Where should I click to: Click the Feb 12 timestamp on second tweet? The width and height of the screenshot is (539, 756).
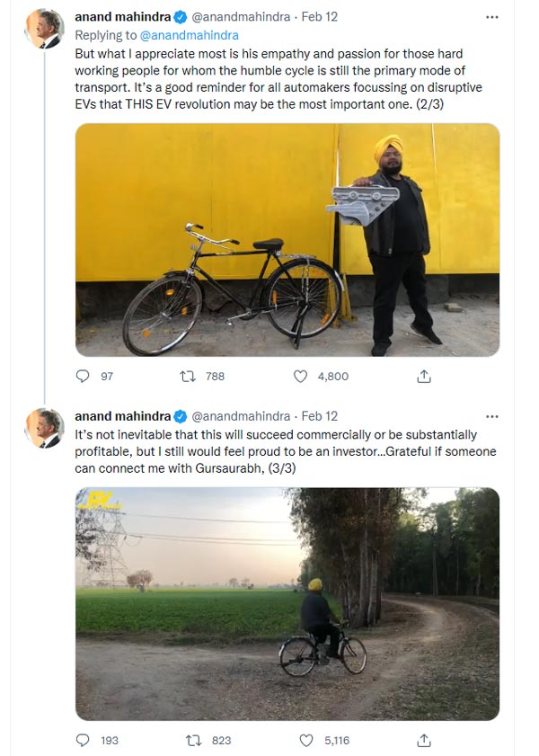pos(320,416)
